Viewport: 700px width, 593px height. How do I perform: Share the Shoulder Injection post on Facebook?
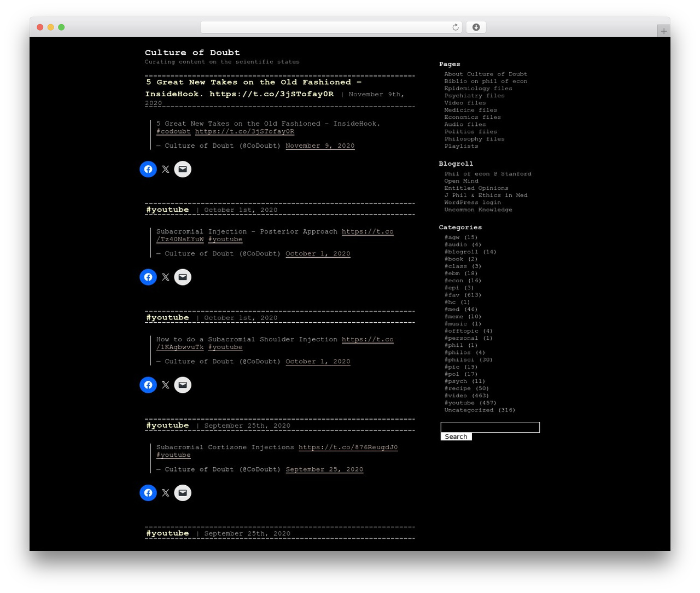click(x=148, y=385)
